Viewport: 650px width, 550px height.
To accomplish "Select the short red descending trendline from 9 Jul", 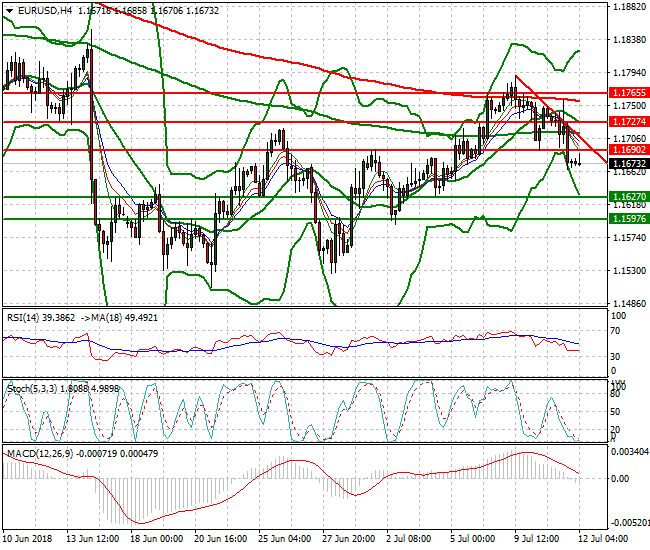I will [x=561, y=119].
